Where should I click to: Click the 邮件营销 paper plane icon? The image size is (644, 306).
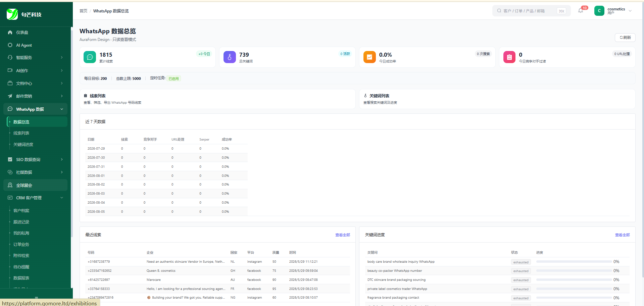[x=10, y=96]
